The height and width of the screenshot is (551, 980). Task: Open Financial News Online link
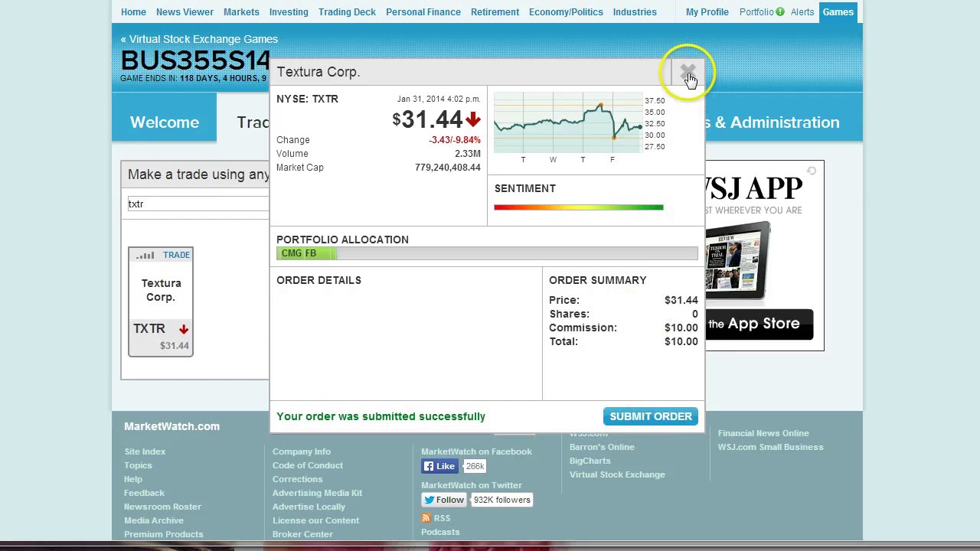coord(763,433)
